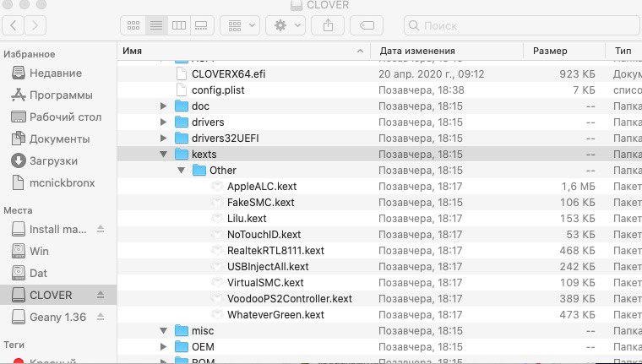Select the Dat disk in sidebar
This screenshot has width=642, height=364.
(30, 273)
